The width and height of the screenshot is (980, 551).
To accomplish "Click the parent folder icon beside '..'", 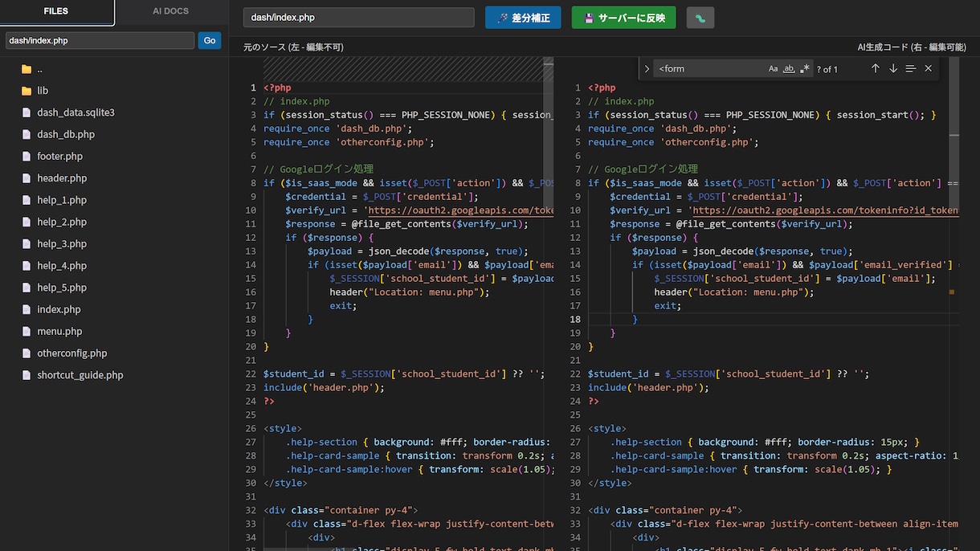I will pyautogui.click(x=27, y=69).
